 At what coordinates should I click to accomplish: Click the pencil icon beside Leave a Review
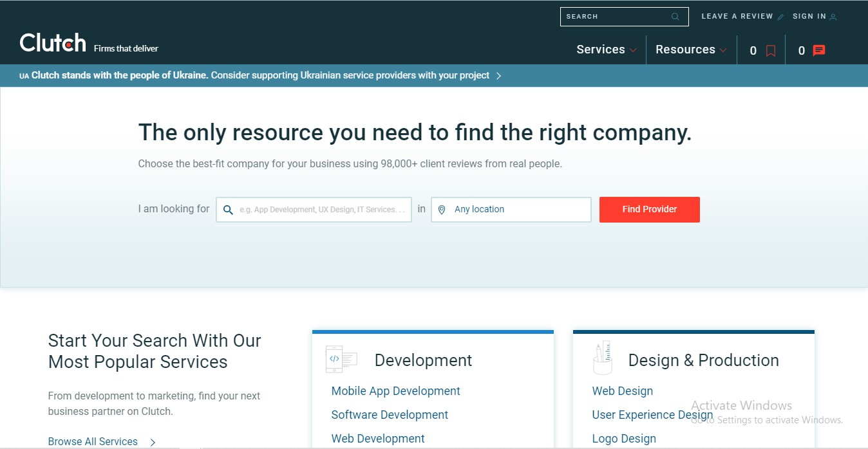tap(780, 17)
